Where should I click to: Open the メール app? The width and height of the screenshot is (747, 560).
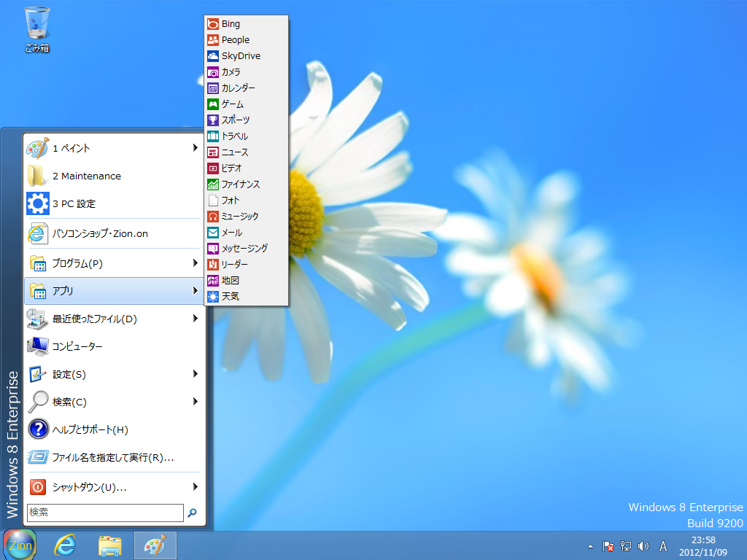pyautogui.click(x=231, y=233)
